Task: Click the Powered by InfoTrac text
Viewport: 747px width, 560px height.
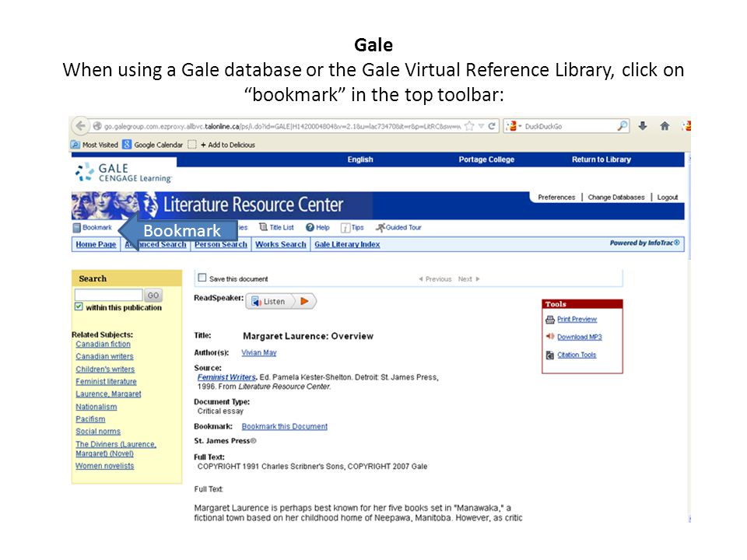Action: tap(645, 243)
